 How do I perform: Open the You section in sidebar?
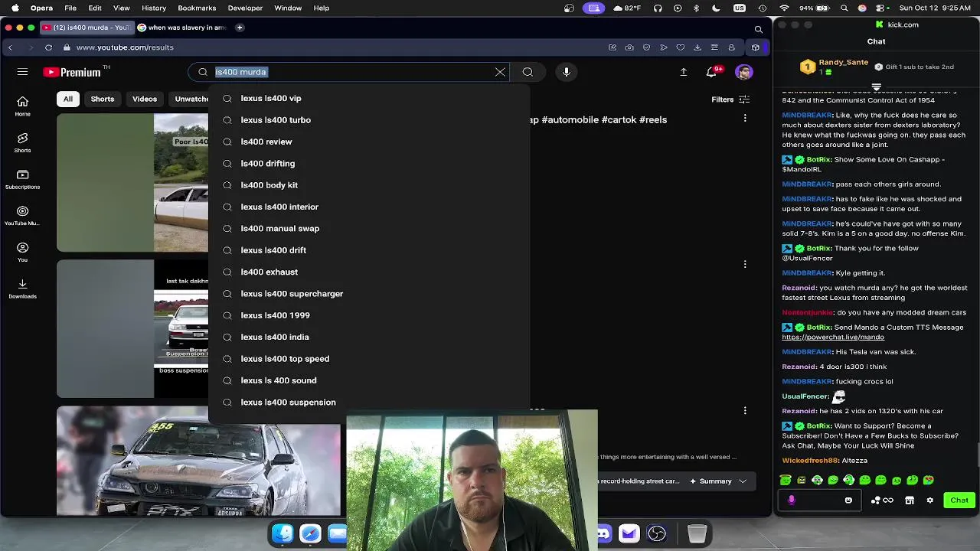(22, 252)
